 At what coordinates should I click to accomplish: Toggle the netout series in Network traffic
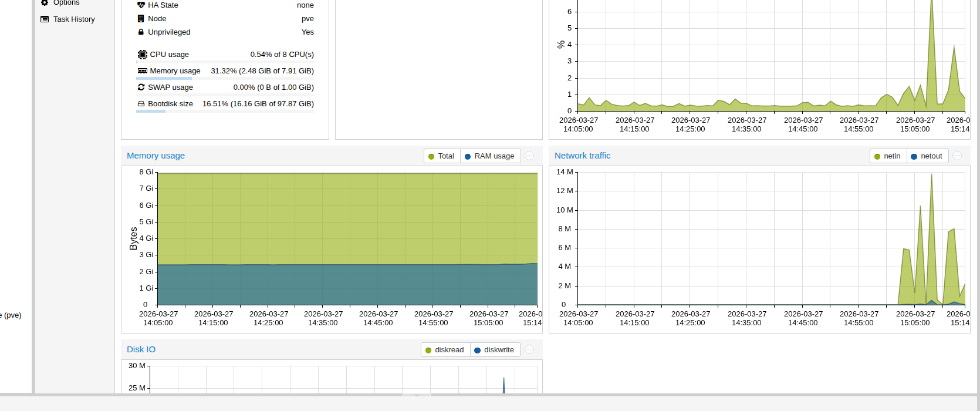(927, 156)
